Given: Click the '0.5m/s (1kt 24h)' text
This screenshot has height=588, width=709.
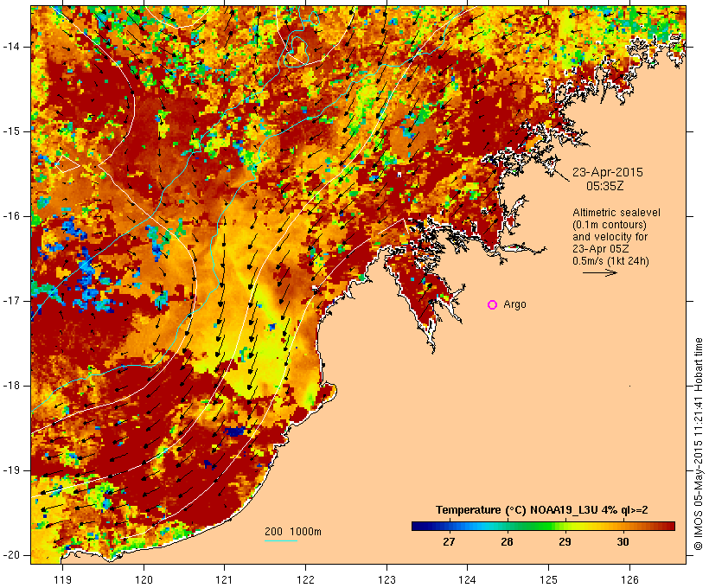Looking at the screenshot, I should (x=610, y=261).
